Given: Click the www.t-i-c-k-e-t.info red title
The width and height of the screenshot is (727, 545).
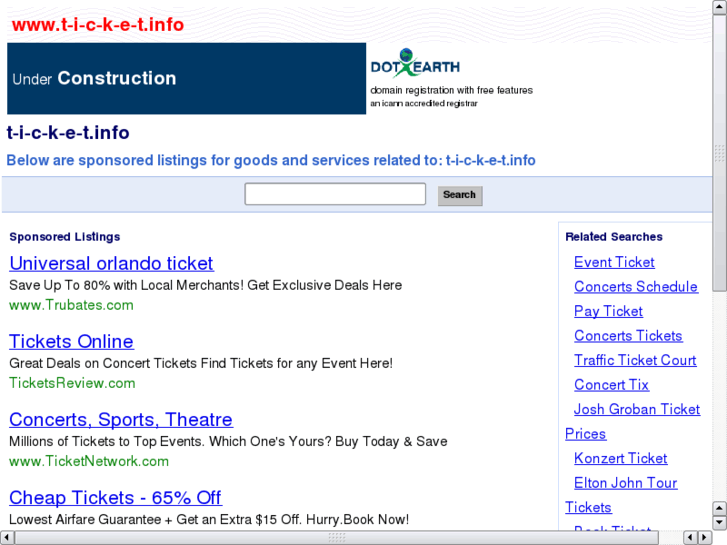Looking at the screenshot, I should click(x=98, y=25).
